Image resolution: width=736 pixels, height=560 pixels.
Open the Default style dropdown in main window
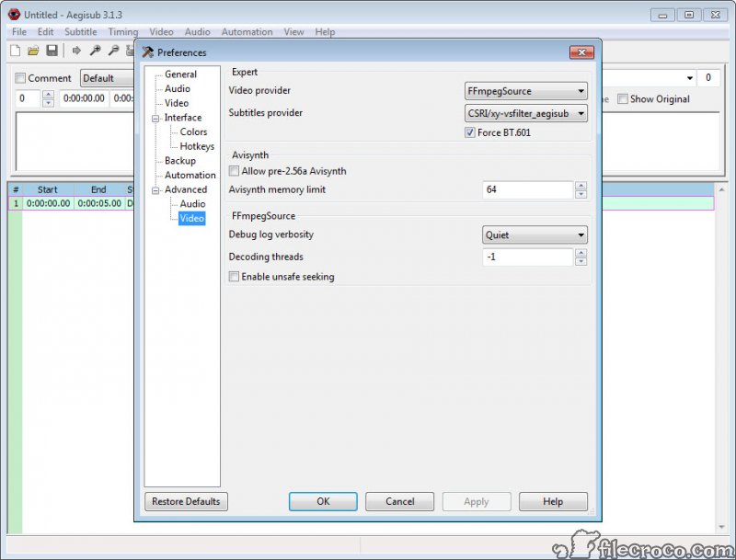coord(108,78)
